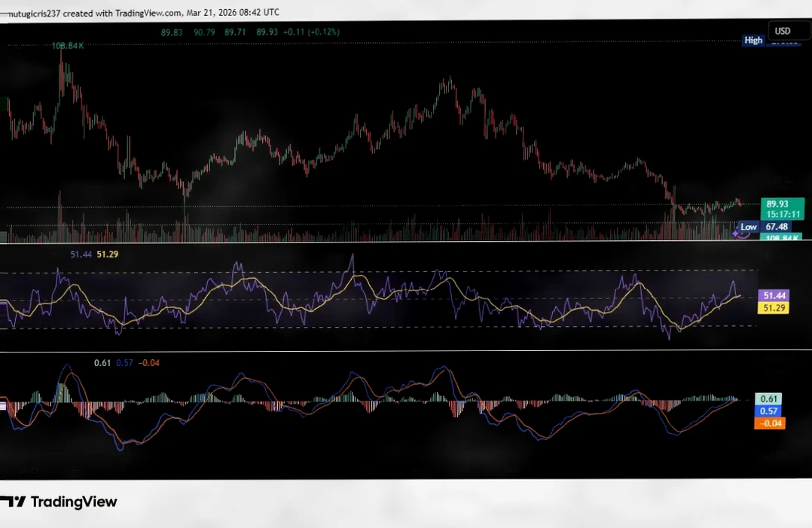Toggle the blue High marker badge
This screenshot has width=812, height=528.
(753, 40)
